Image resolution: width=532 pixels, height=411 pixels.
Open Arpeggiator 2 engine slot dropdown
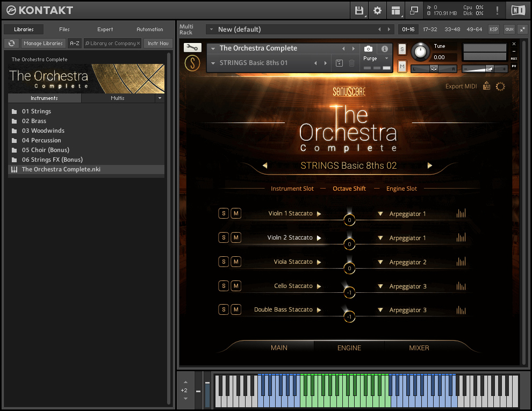click(x=380, y=262)
